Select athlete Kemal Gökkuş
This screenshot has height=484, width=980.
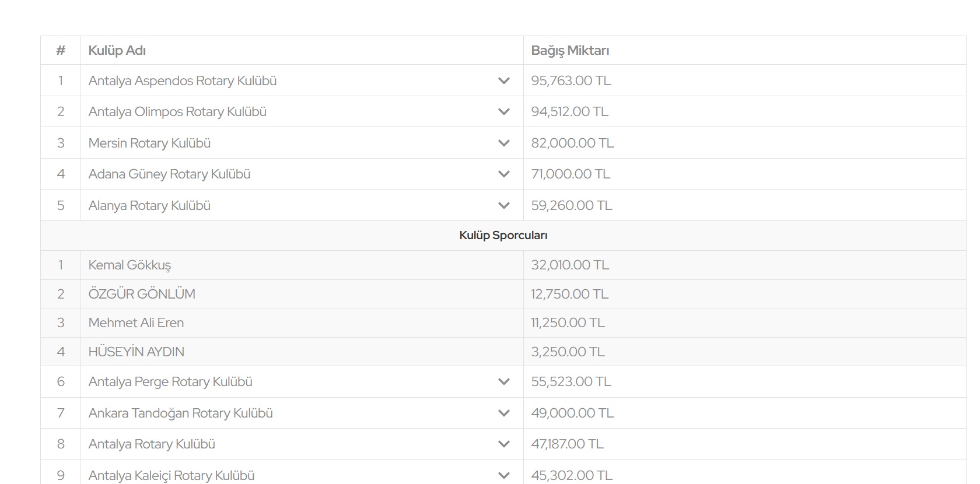(x=129, y=265)
